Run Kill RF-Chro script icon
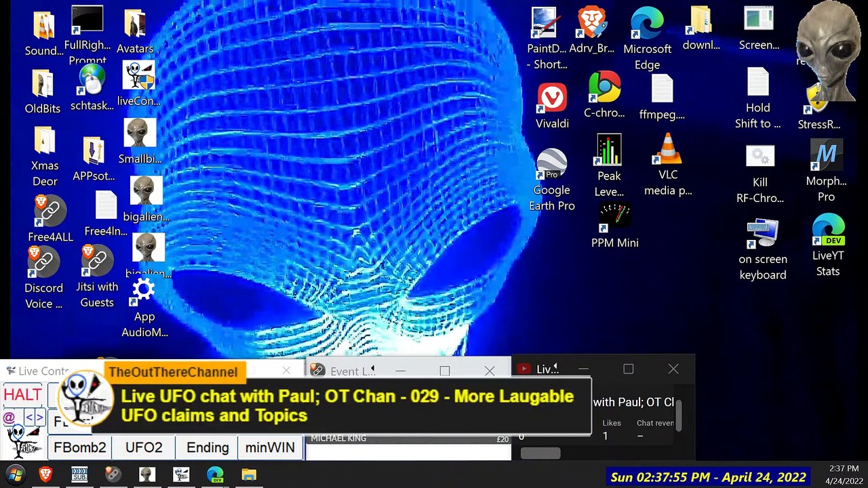868x488 pixels. tap(760, 175)
